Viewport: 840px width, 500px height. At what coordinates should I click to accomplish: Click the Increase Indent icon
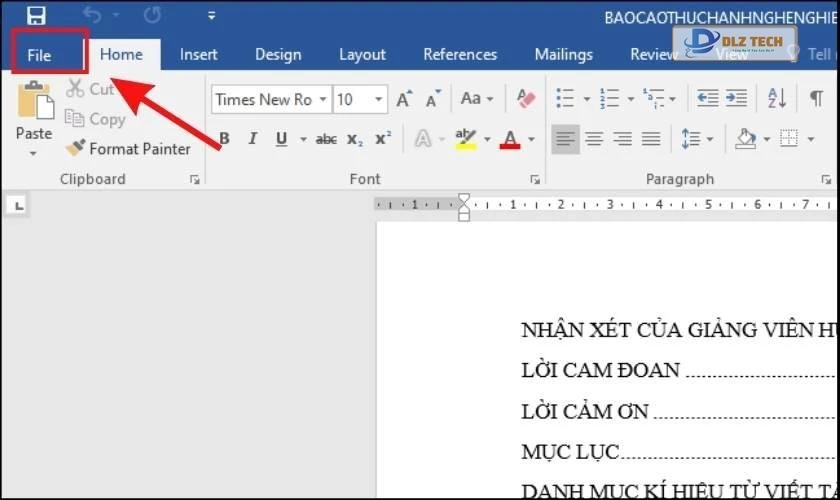(735, 99)
